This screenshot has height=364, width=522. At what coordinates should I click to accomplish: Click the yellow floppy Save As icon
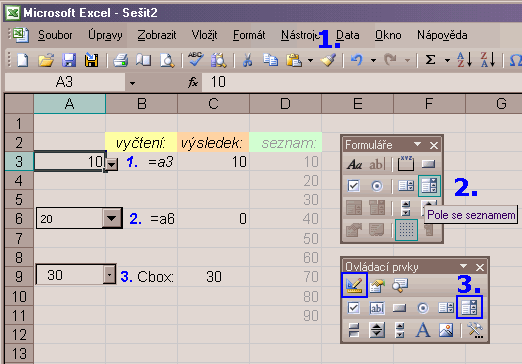[x=91, y=60]
